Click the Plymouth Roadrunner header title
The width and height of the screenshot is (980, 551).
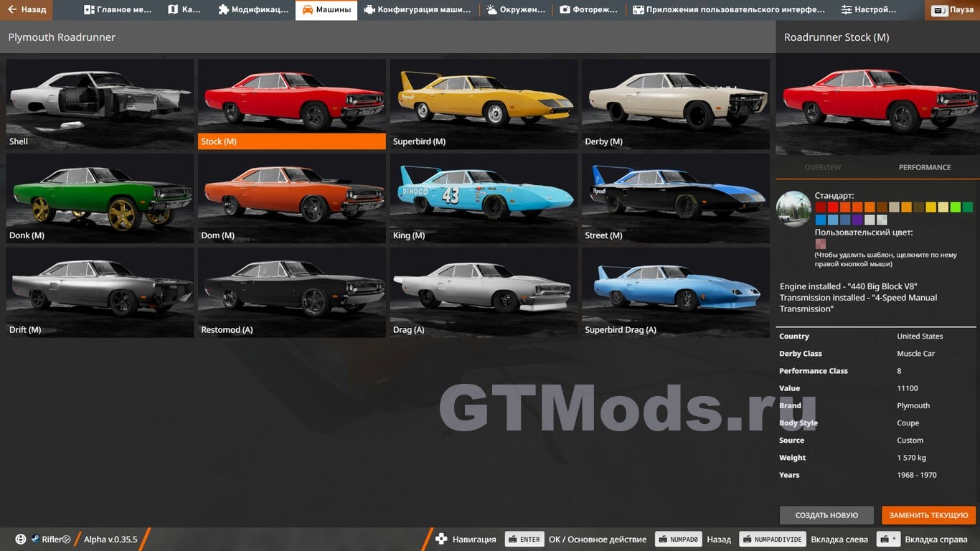(x=62, y=37)
